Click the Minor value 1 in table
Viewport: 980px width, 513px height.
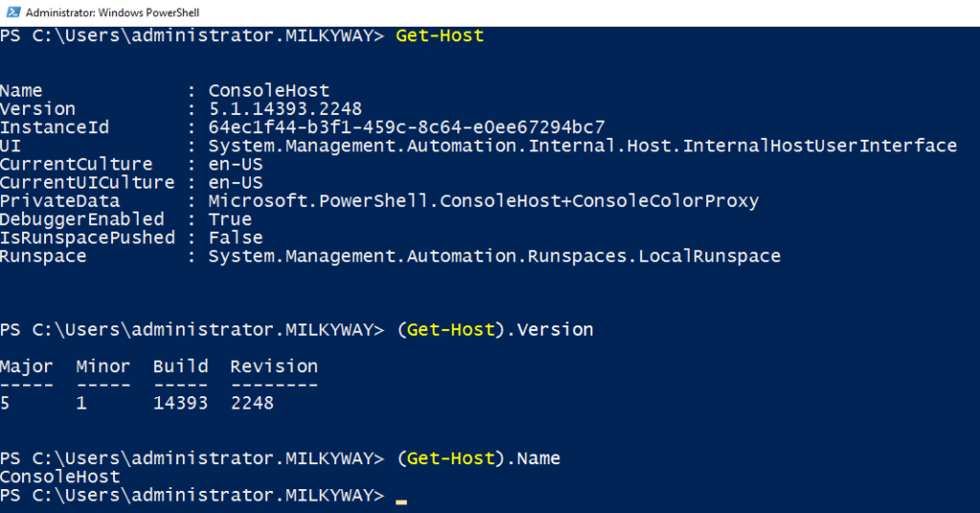pos(81,403)
